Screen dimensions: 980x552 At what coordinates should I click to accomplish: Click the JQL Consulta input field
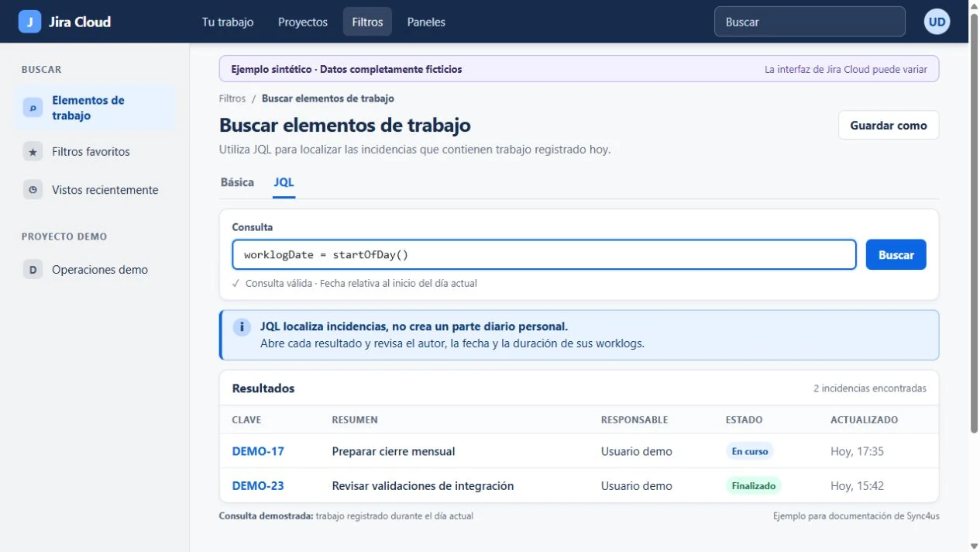pos(544,254)
